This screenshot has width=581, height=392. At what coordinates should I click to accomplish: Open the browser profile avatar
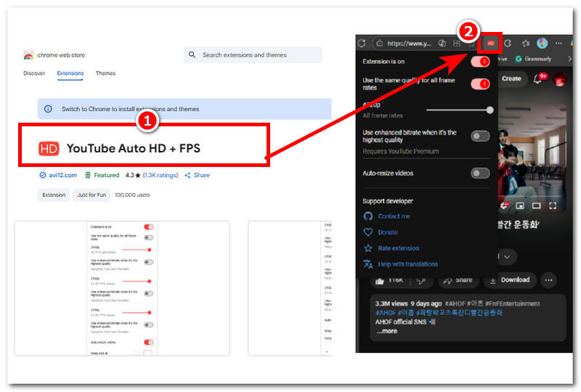click(x=542, y=44)
